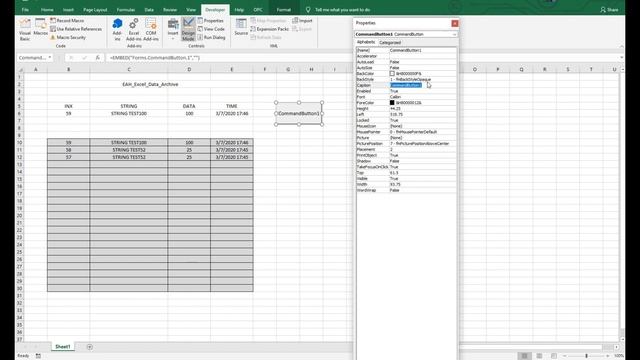The width and height of the screenshot is (640, 360).
Task: Open the object dropdown in Properties window
Action: pos(454,34)
